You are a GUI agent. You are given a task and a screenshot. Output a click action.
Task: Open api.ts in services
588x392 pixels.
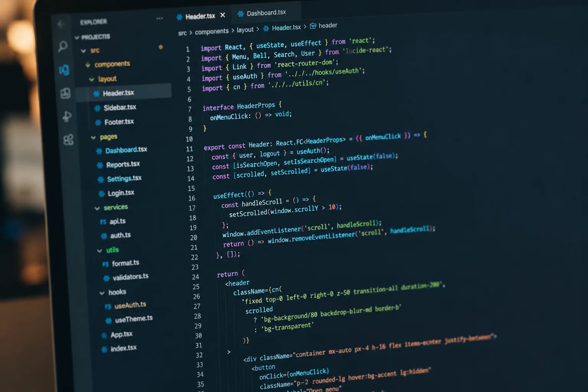[118, 221]
